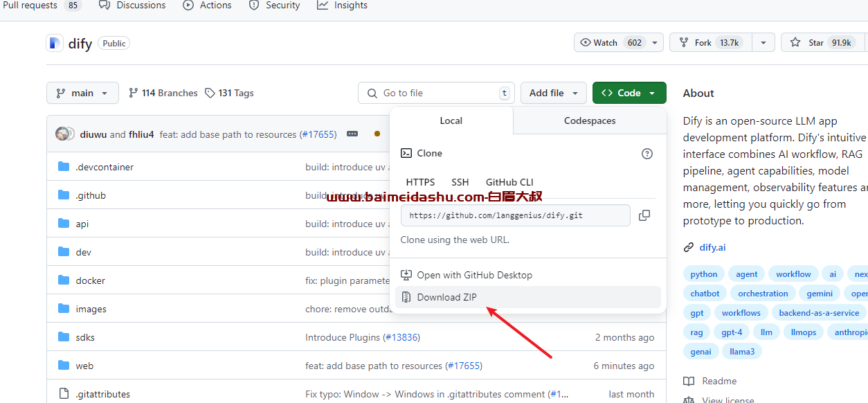Open the #17655 link in web row
Screen dimensions: 868x403
point(464,366)
